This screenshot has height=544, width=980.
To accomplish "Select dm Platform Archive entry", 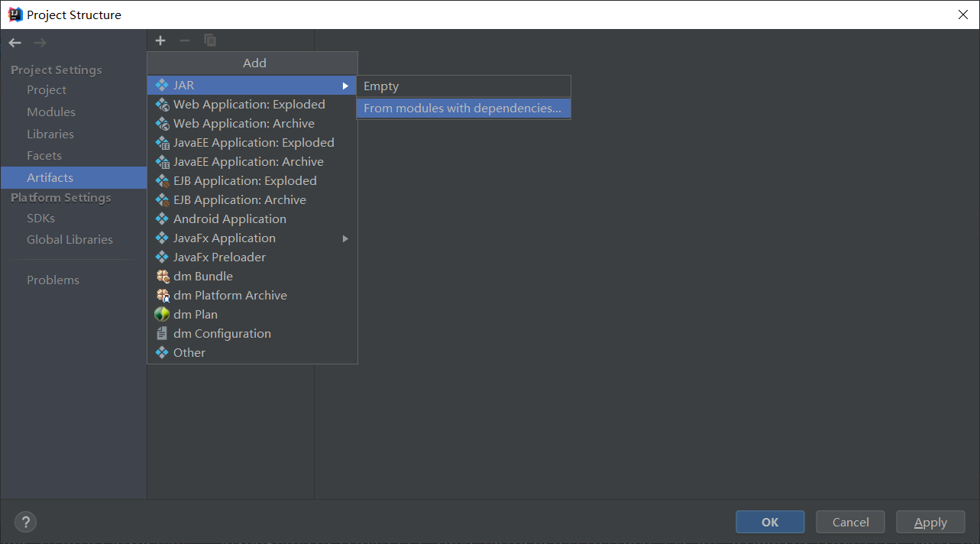I will (252, 296).
